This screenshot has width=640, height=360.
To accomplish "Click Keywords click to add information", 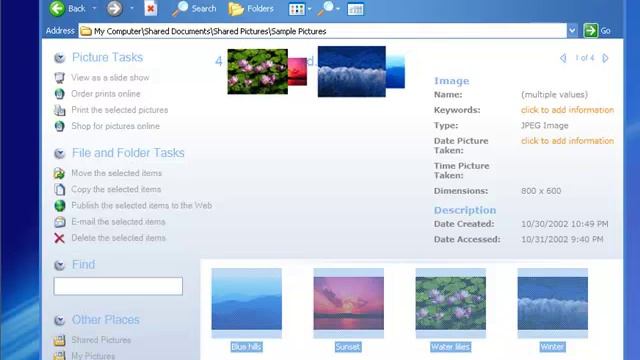I will 567,110.
